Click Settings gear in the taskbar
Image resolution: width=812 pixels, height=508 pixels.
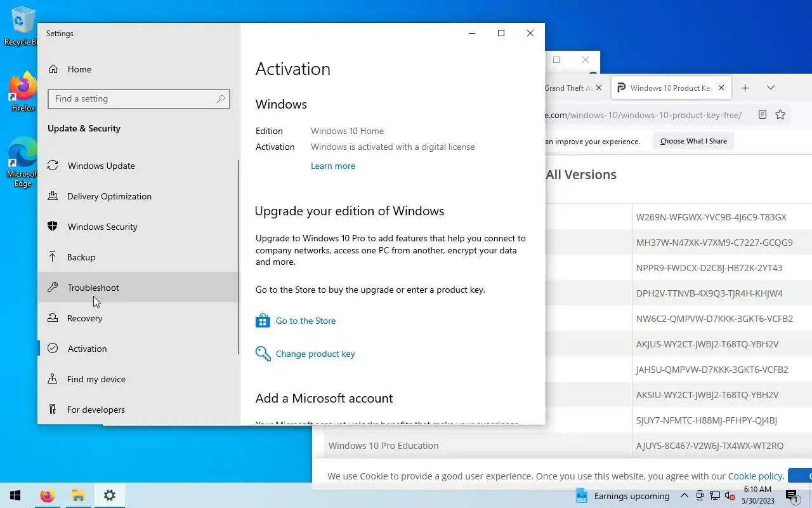(x=110, y=495)
